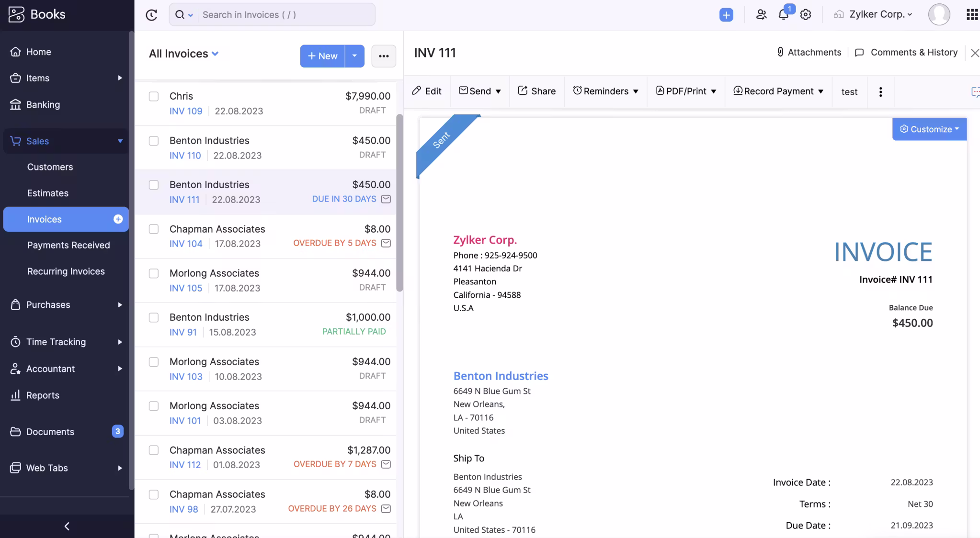Viewport: 980px width, 538px height.
Task: Click the invoice list scrollbar
Action: [399, 202]
